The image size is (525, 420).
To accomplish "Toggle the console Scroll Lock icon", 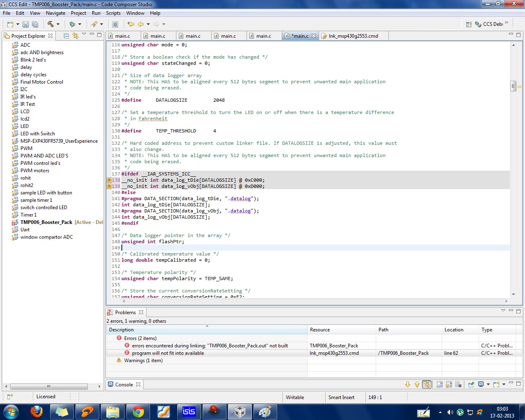I will point(449,384).
